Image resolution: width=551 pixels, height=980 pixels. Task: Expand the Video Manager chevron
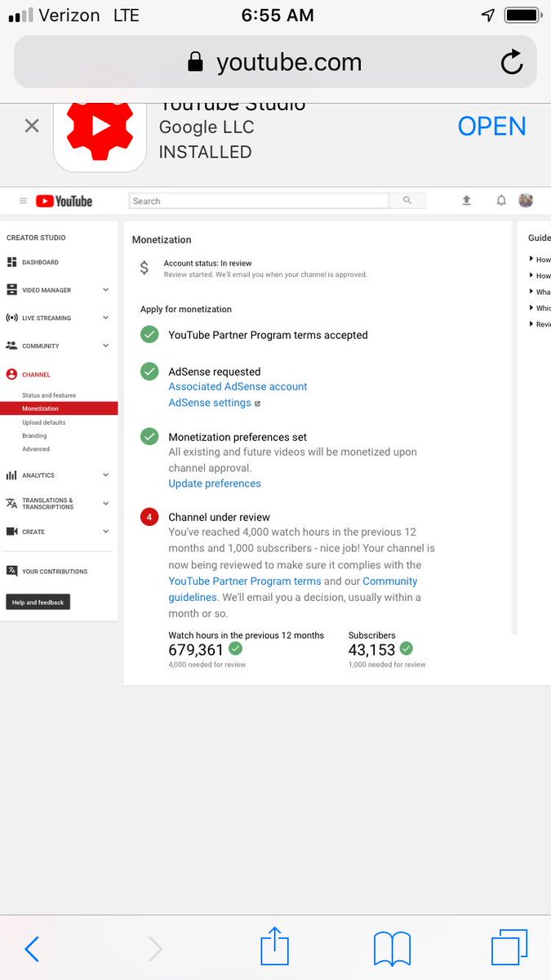coord(106,290)
